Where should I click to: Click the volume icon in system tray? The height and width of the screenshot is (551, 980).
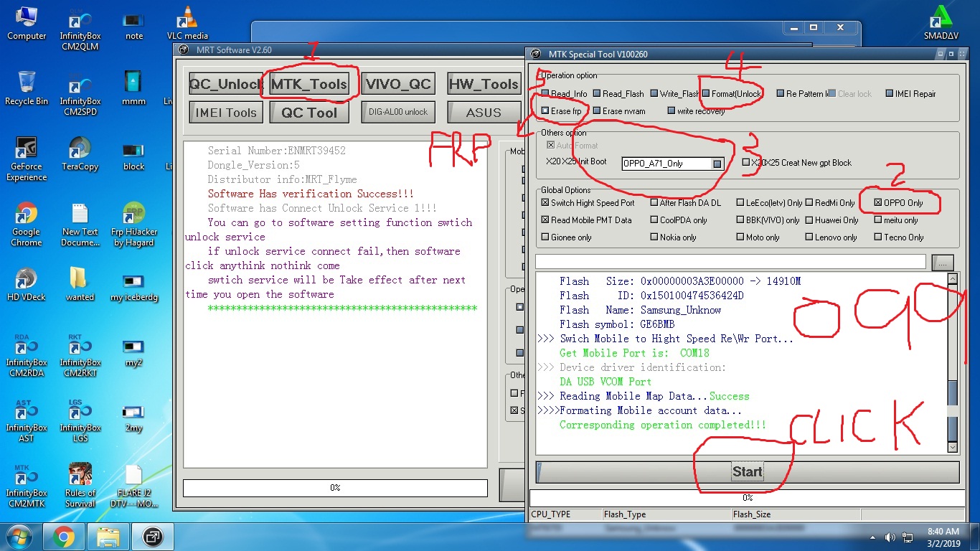(890, 537)
